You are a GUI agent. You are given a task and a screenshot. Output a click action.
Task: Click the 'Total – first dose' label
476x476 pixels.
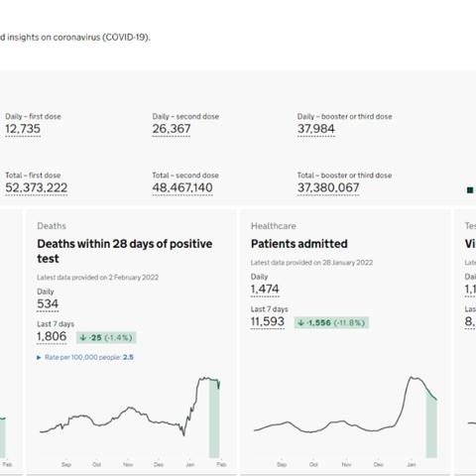pos(33,176)
